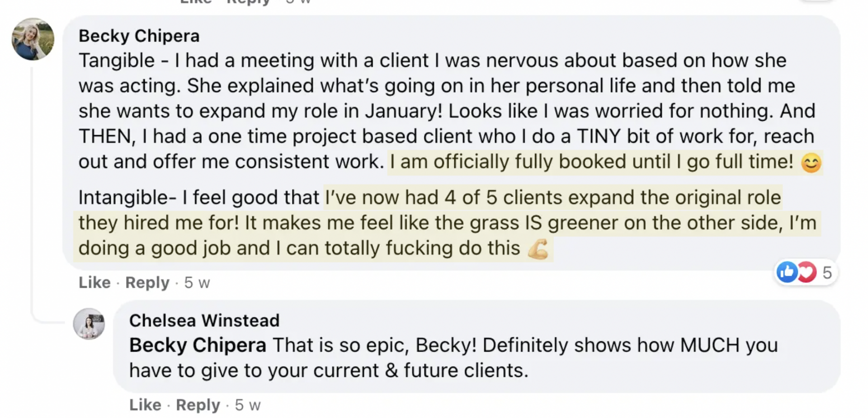Open the 5 w timestamp on Becky's comment
The height and width of the screenshot is (418, 868).
197,283
